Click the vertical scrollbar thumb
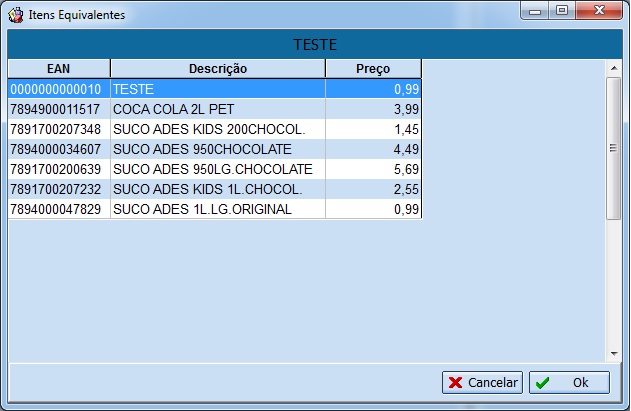 pyautogui.click(x=614, y=149)
